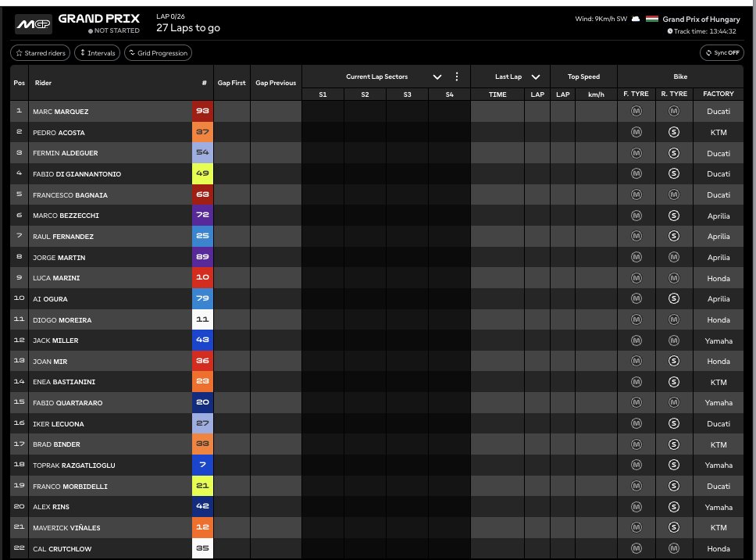The height and width of the screenshot is (560, 756).
Task: Select the FACTORY column header
Action: 718,94
